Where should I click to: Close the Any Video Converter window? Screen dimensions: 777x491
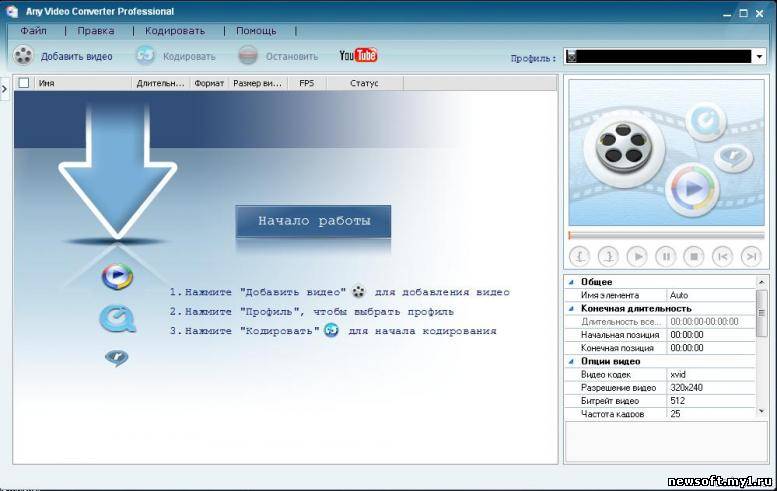pos(760,13)
